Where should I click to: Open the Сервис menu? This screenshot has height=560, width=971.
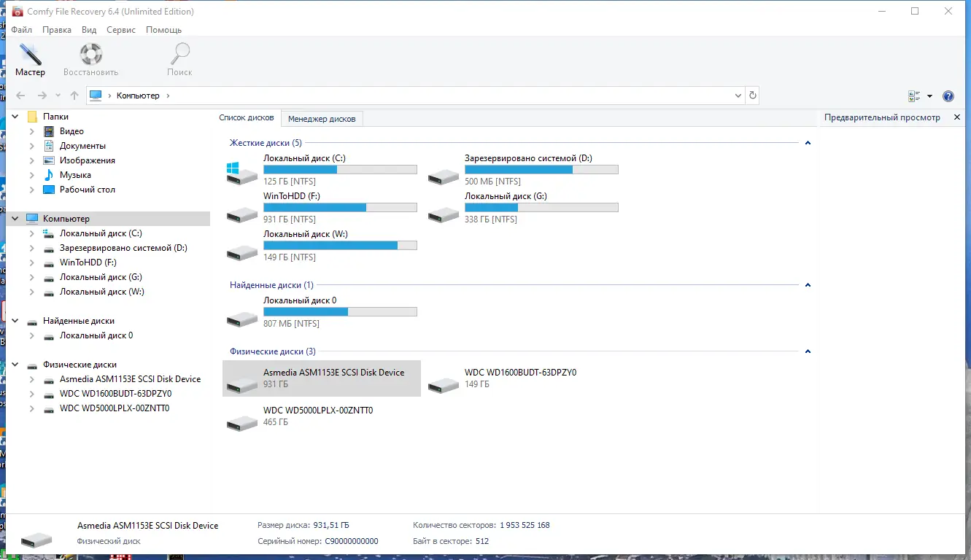[x=121, y=30]
